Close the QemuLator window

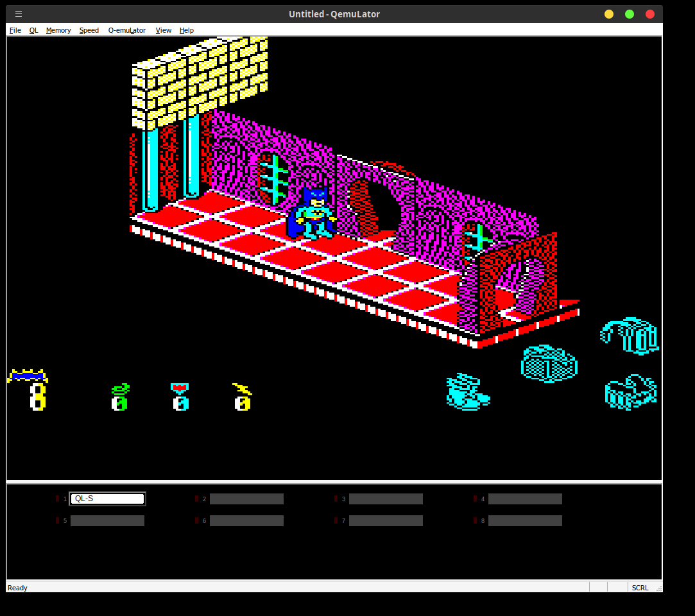click(650, 14)
